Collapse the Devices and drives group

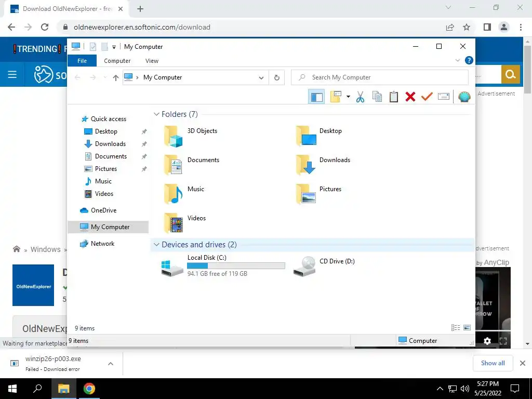point(156,245)
